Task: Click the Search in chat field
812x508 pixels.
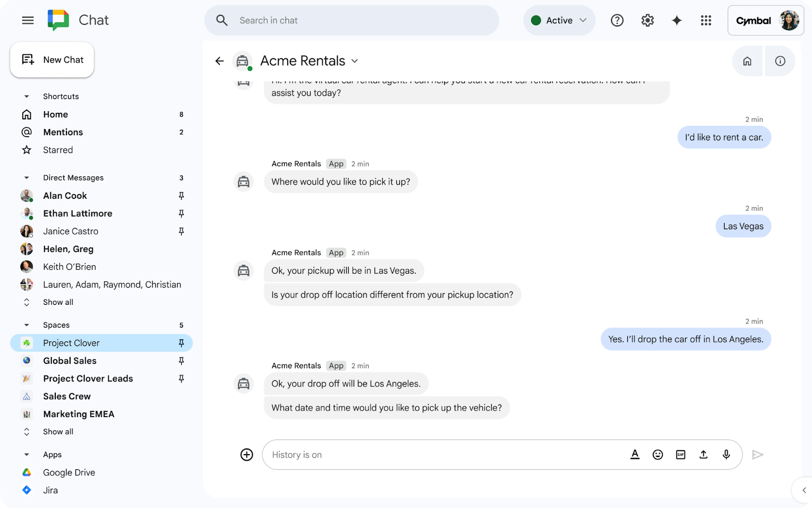Action: [x=355, y=20]
